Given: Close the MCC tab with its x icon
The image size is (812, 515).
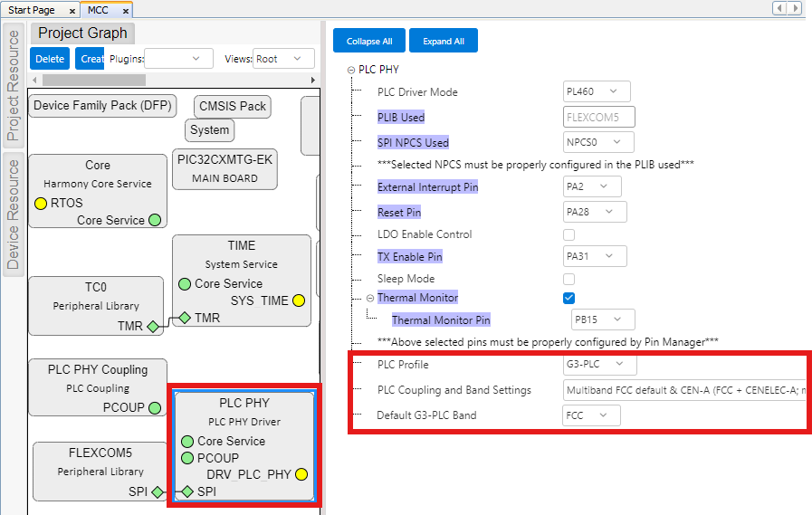Looking at the screenshot, I should [126, 11].
